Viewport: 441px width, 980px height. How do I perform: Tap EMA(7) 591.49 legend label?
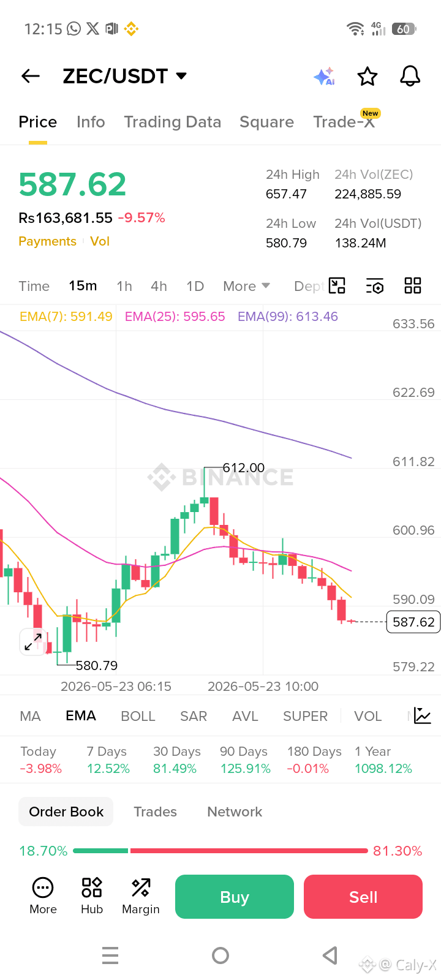click(x=66, y=317)
